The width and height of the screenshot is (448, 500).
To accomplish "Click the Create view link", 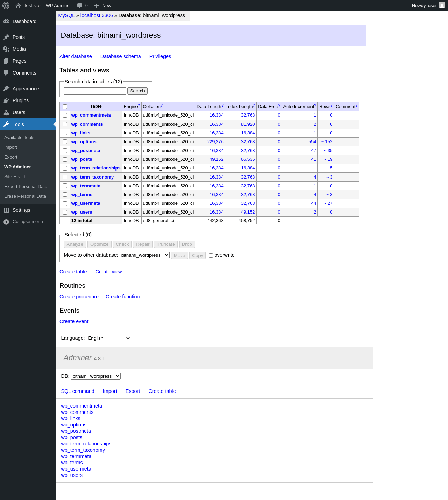I will coord(108,272).
